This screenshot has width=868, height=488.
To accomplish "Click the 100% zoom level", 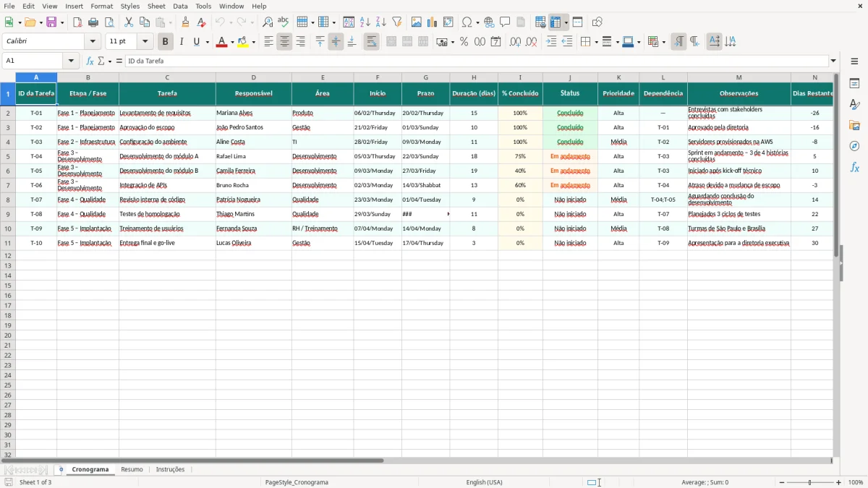I will click(x=856, y=482).
